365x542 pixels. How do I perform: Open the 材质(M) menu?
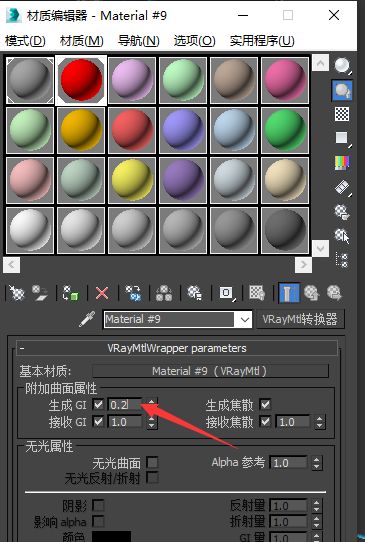click(82, 41)
